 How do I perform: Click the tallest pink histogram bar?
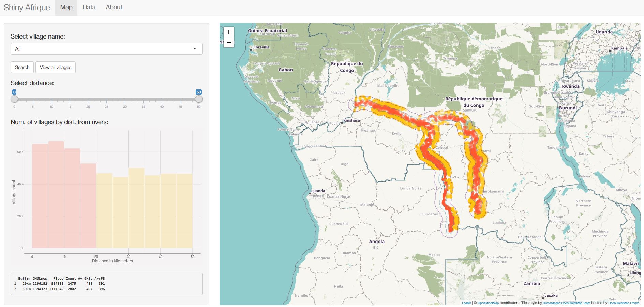click(x=56, y=194)
